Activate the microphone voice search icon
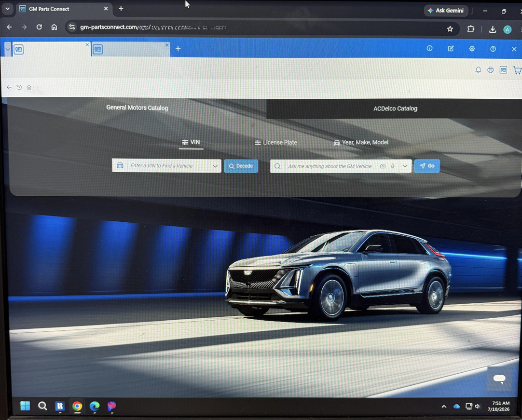The width and height of the screenshot is (522, 420). click(393, 166)
